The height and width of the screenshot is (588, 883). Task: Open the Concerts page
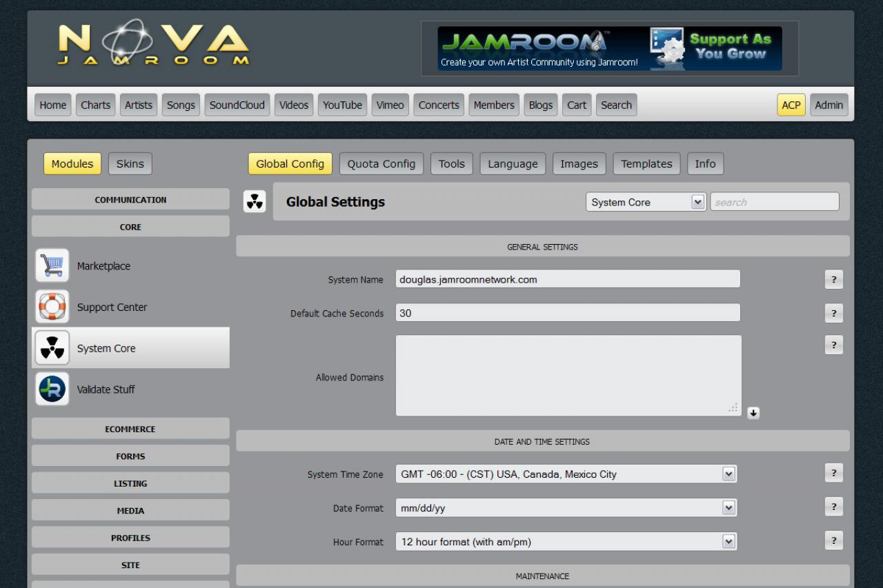pyautogui.click(x=439, y=105)
